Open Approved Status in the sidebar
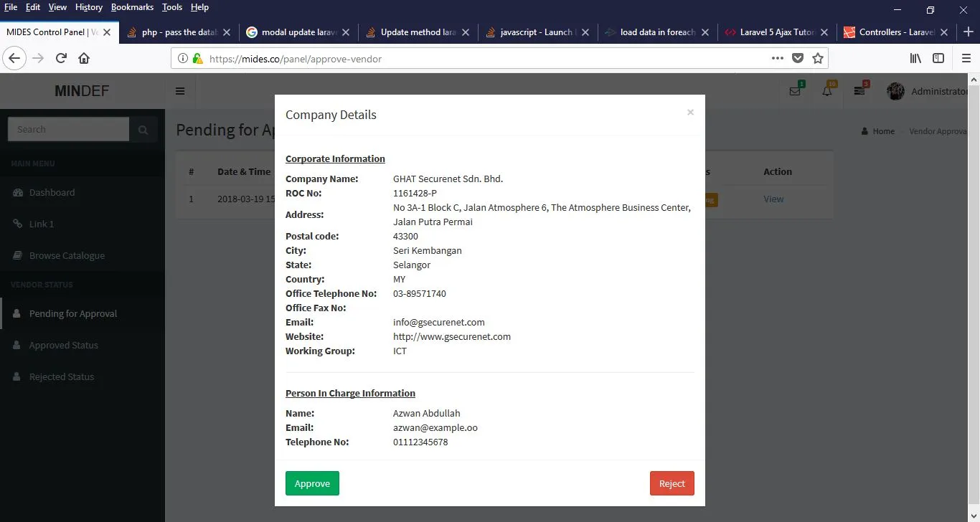Viewport: 980px width, 522px height. [83, 346]
